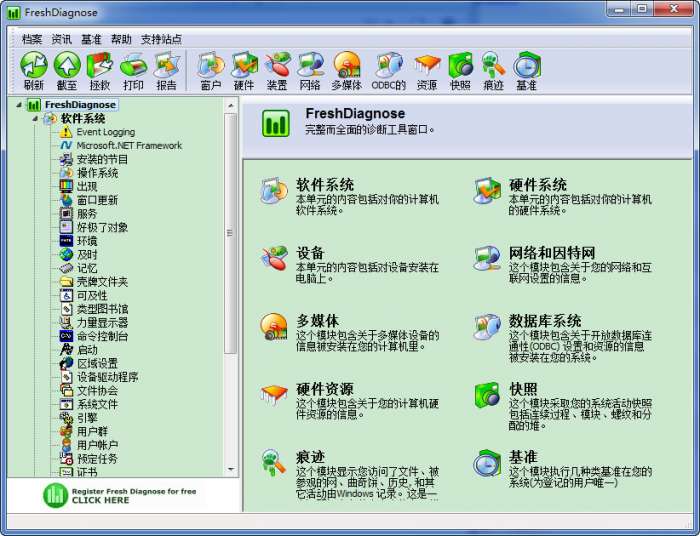700x536 pixels.
Task: Select Event Logging in the tree
Action: click(106, 132)
